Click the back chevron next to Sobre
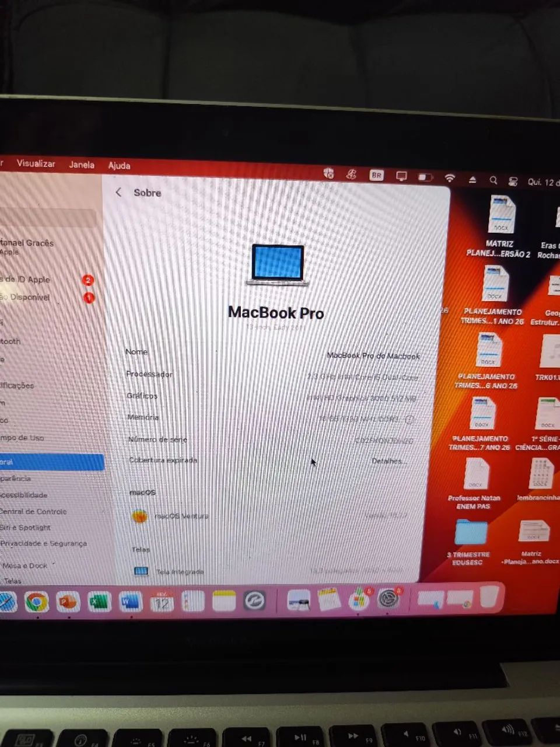This screenshot has width=560, height=747. [118, 193]
